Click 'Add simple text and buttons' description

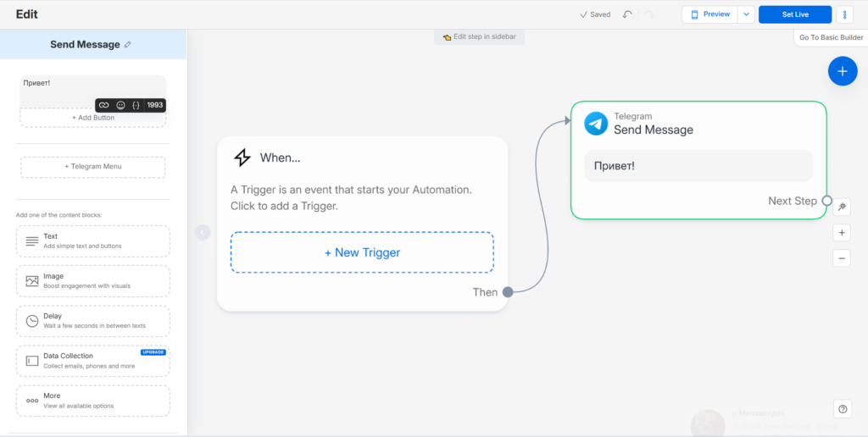pyautogui.click(x=82, y=246)
